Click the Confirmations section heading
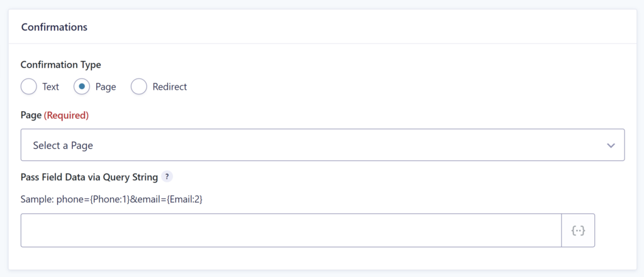Viewport: 644px width, 277px height. point(54,27)
